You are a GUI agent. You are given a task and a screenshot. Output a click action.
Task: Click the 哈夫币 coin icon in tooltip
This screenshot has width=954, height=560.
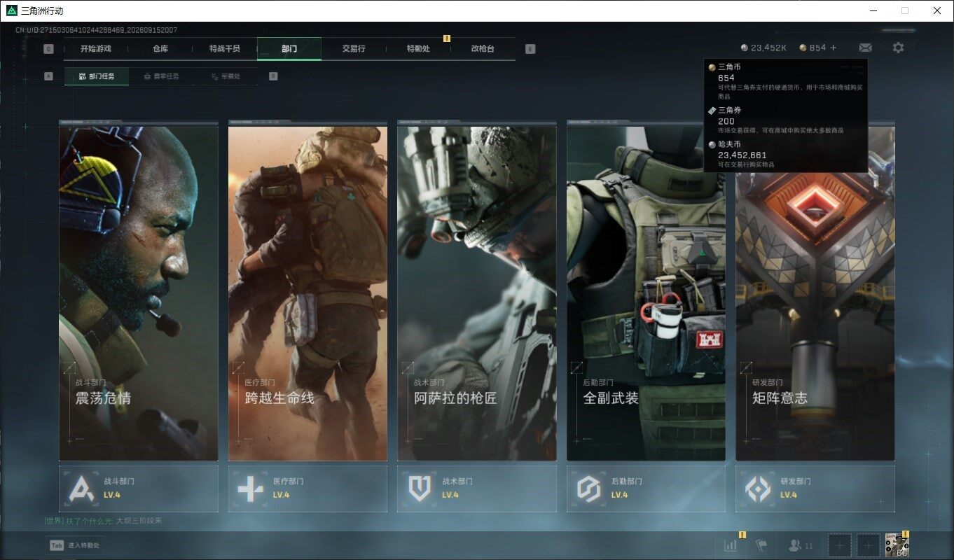pos(712,144)
